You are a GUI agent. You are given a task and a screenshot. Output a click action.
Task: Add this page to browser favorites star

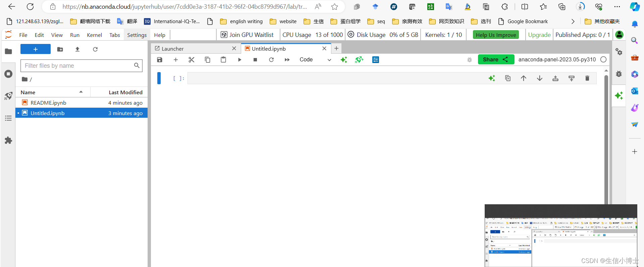coord(334,6)
